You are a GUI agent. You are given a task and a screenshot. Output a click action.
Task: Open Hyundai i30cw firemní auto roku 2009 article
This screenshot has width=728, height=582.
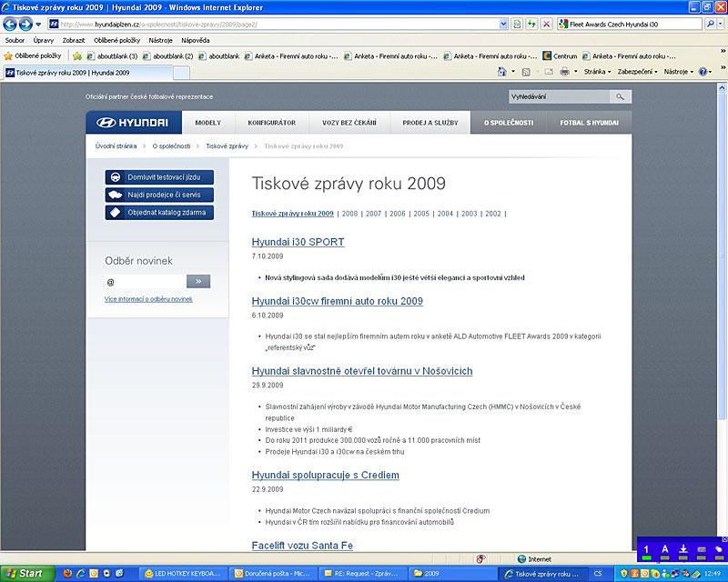click(x=337, y=301)
